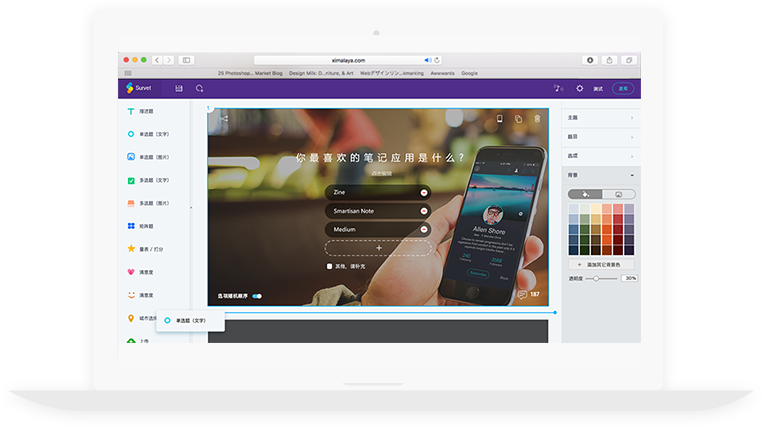Select the matrix question type with grid icon
Screen dimensions: 762x427
[140, 226]
